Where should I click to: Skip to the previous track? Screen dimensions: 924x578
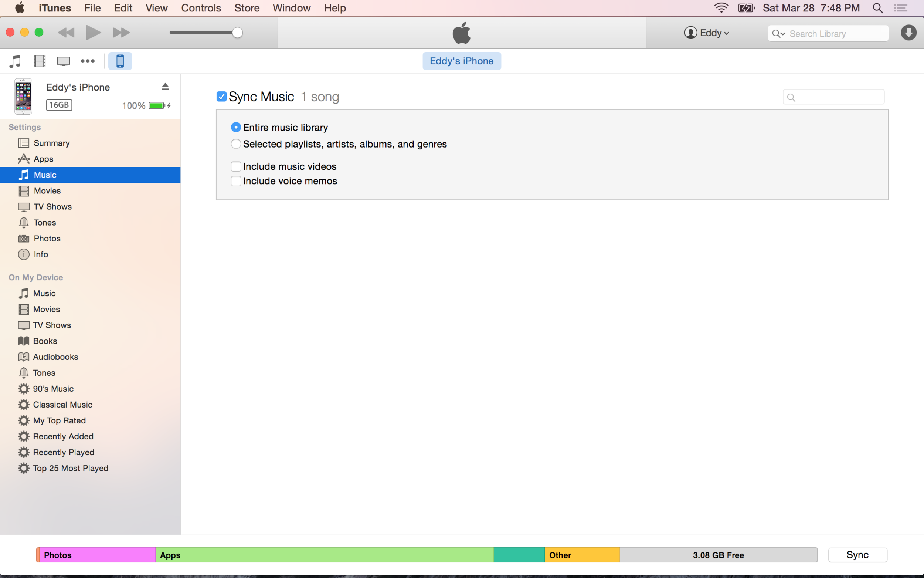pos(66,33)
